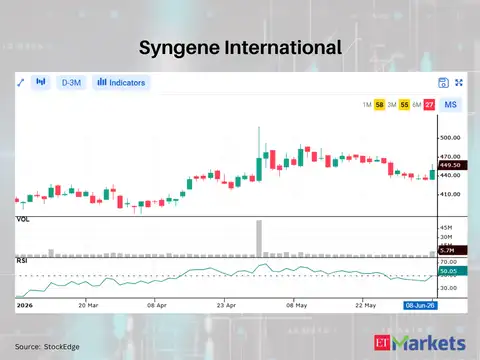
Task: Click the 6M score badge 27
Action: pos(429,105)
